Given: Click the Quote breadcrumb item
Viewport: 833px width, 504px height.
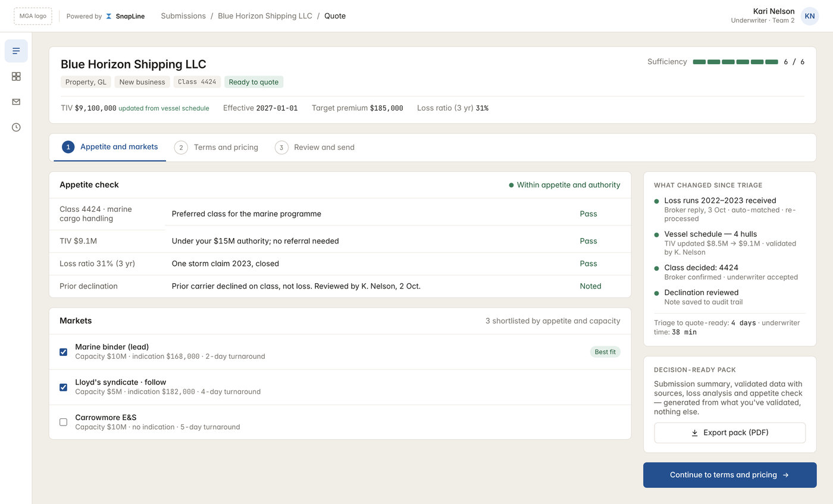Looking at the screenshot, I should 335,16.
